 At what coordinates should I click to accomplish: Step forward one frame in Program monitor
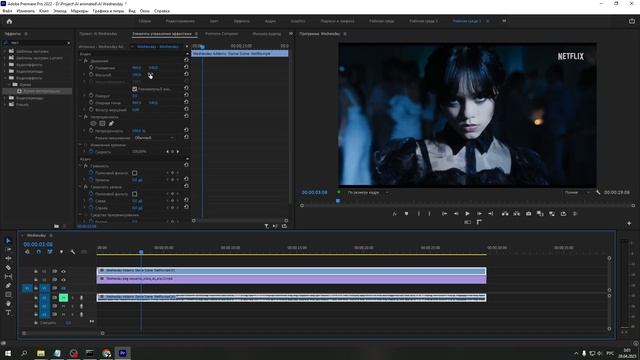pos(479,213)
